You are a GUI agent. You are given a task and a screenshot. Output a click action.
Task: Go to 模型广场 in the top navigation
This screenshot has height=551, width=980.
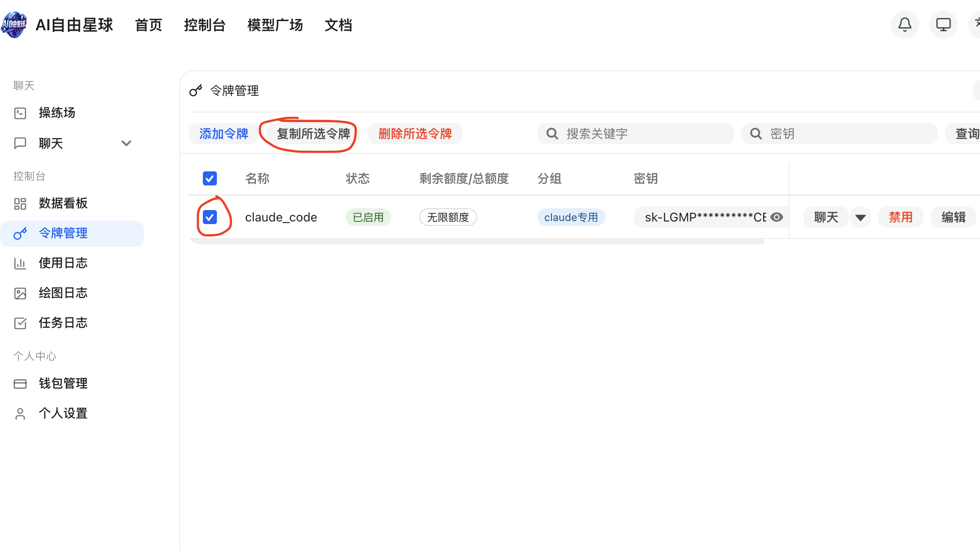[275, 25]
